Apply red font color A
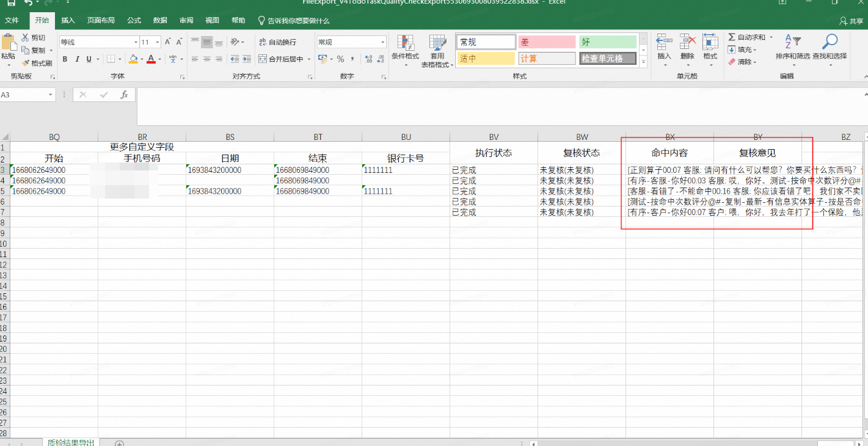The width and height of the screenshot is (868, 446). tap(151, 59)
